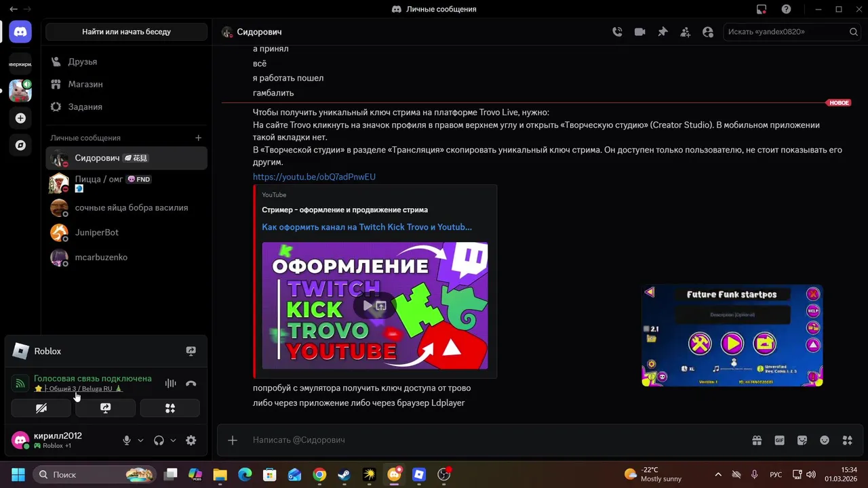Mute system volume from the tray speaker
The height and width of the screenshot is (488, 868).
(811, 474)
